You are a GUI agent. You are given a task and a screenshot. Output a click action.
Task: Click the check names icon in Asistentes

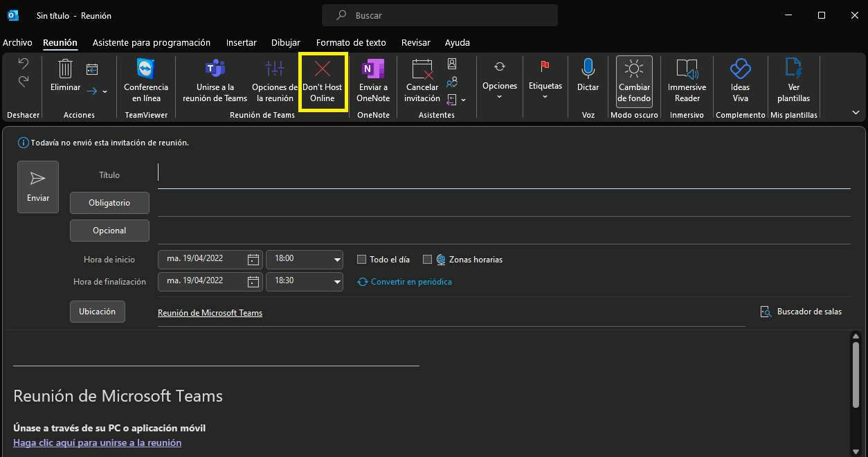point(452,82)
